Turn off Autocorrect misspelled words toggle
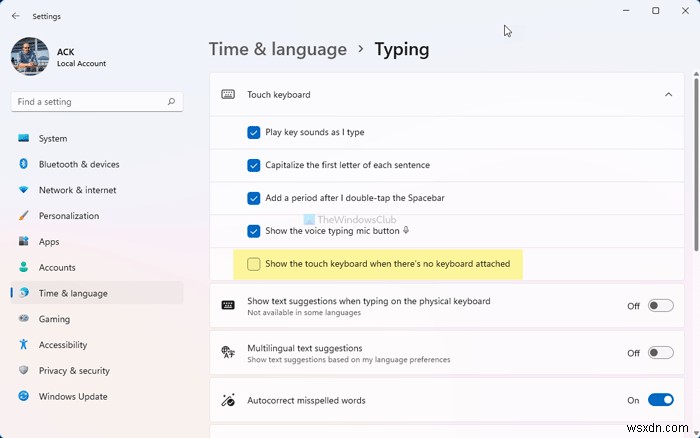 pyautogui.click(x=661, y=400)
